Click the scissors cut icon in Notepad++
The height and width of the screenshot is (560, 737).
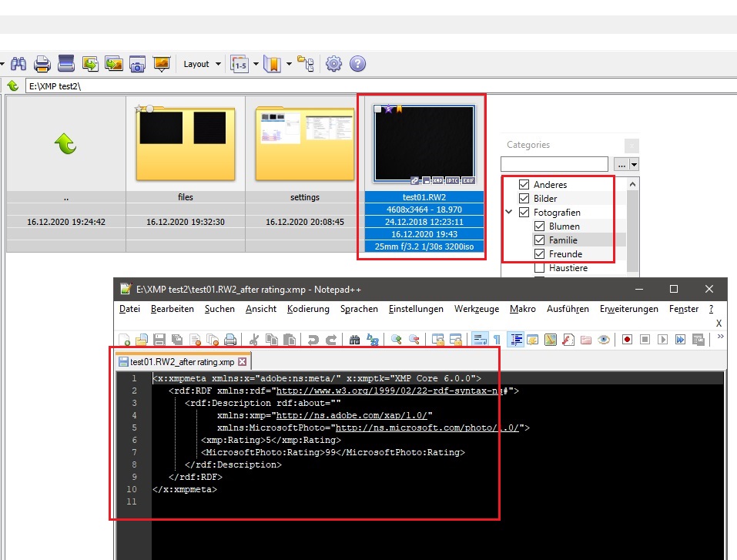[253, 340]
